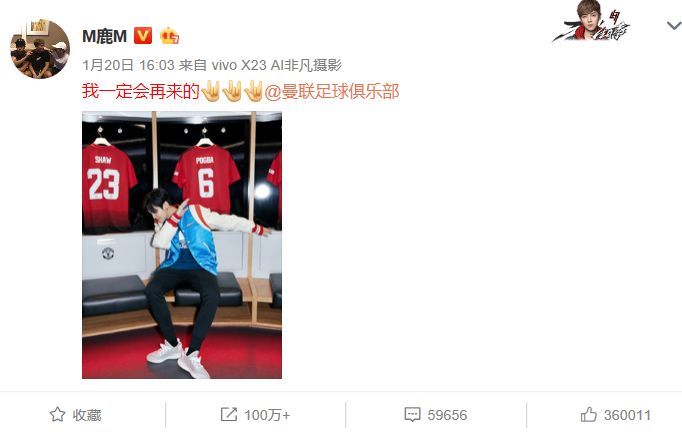Open the vivo X23 AI非凡摄影 source link

(276, 65)
